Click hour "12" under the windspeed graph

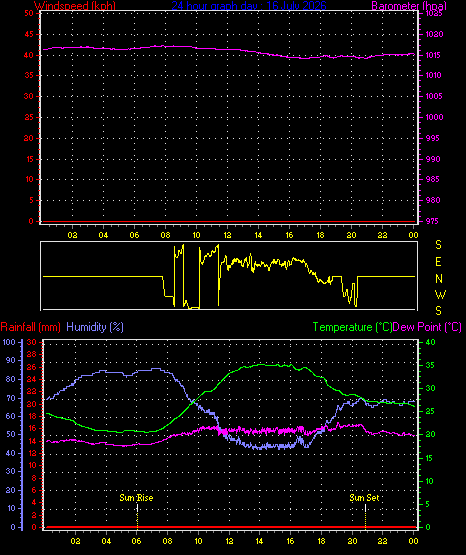point(227,235)
